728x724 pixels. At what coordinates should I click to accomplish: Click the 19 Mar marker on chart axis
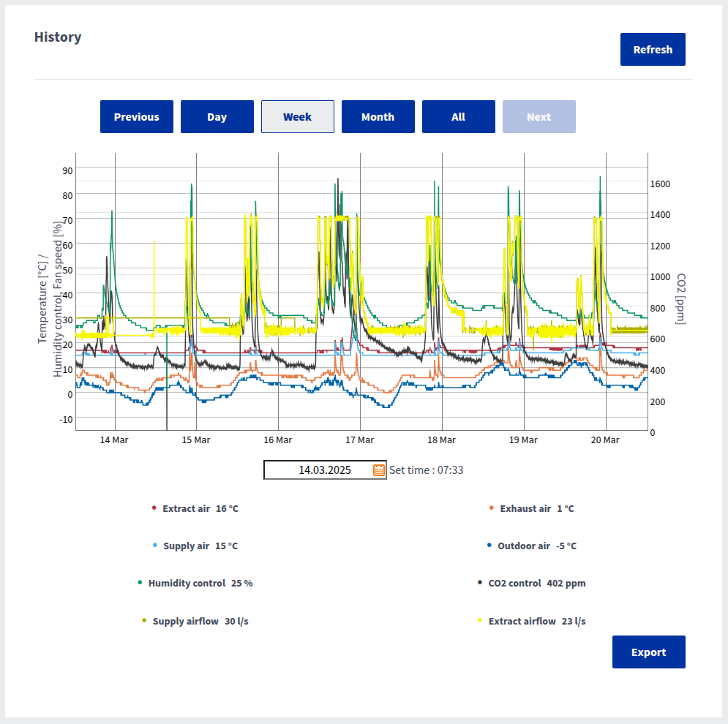[x=524, y=440]
